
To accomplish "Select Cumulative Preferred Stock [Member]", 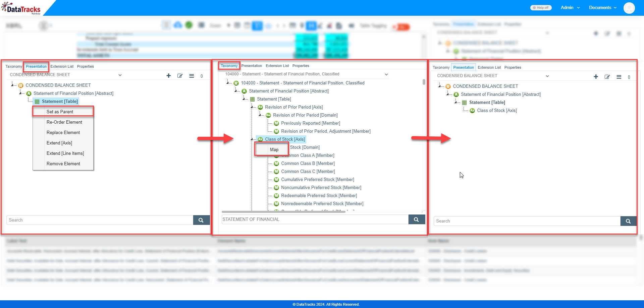I will 318,180.
